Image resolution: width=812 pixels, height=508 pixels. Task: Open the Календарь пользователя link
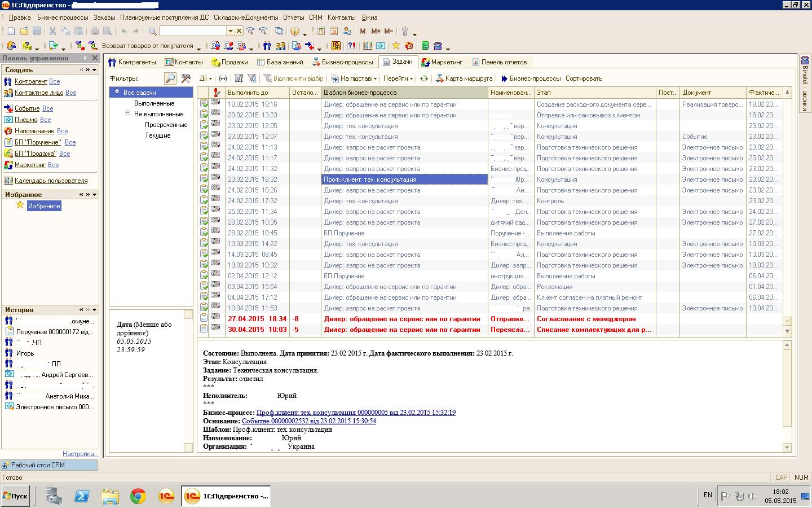(51, 181)
